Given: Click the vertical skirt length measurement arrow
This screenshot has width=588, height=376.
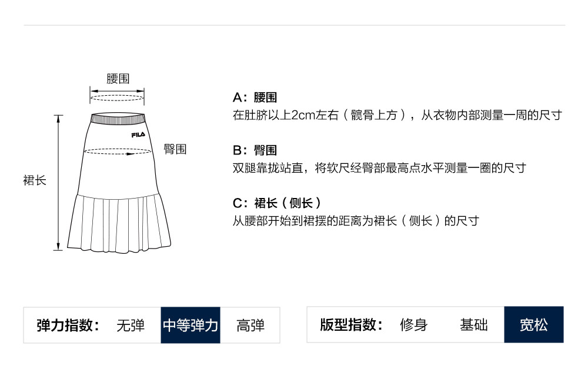Looking at the screenshot, I should pyautogui.click(x=59, y=182).
